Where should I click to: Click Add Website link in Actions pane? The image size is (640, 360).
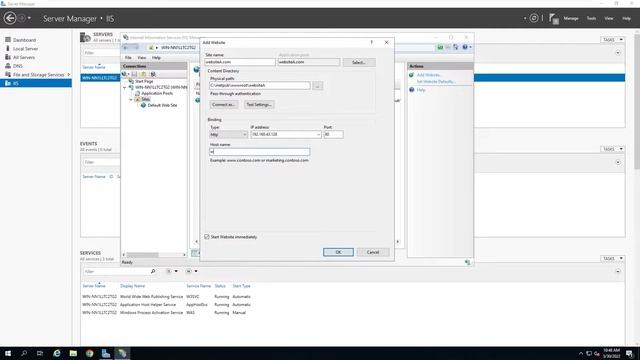[429, 75]
